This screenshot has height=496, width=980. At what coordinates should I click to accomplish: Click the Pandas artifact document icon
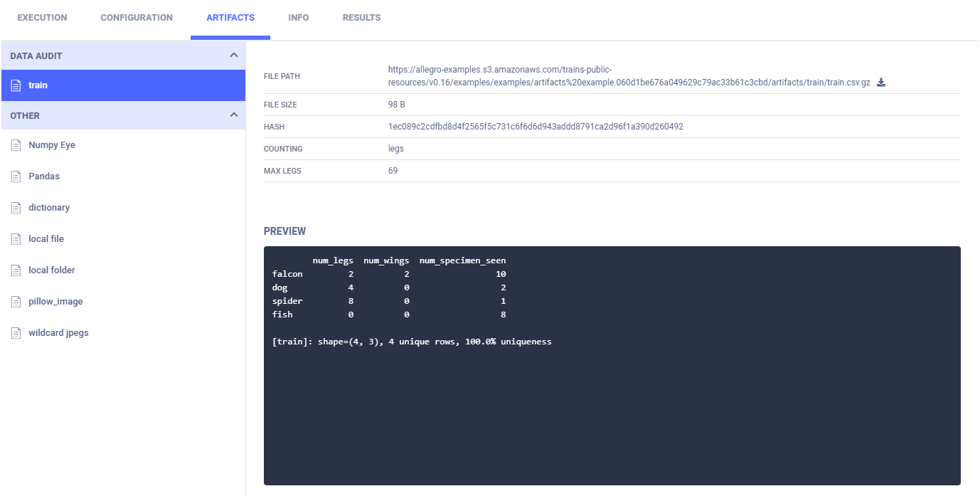(x=16, y=176)
